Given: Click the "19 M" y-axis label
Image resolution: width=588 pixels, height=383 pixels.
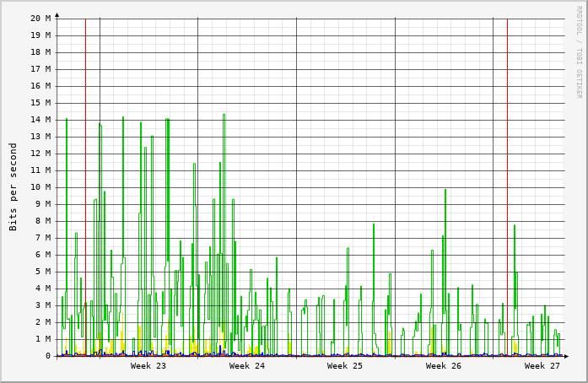Looking at the screenshot, I should (x=40, y=35).
